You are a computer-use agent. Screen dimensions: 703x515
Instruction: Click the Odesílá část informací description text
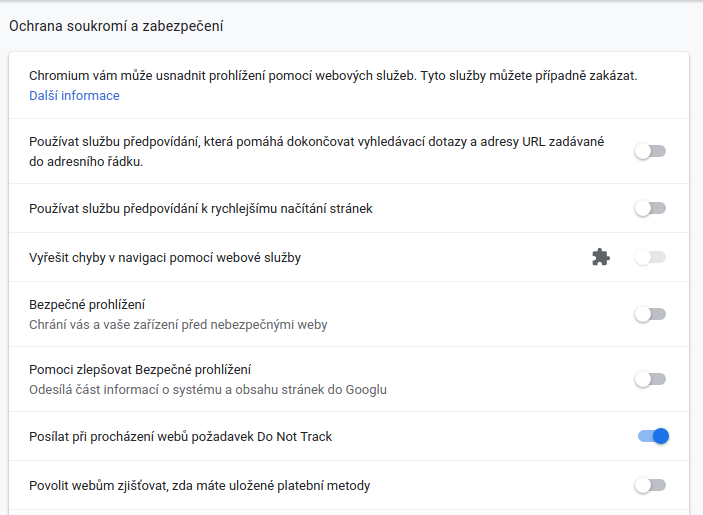pos(208,389)
